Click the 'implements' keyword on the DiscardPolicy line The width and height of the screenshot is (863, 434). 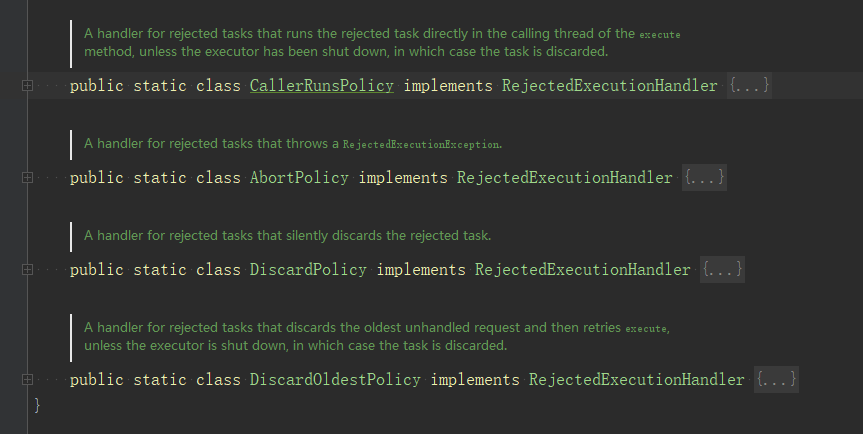pyautogui.click(x=421, y=270)
